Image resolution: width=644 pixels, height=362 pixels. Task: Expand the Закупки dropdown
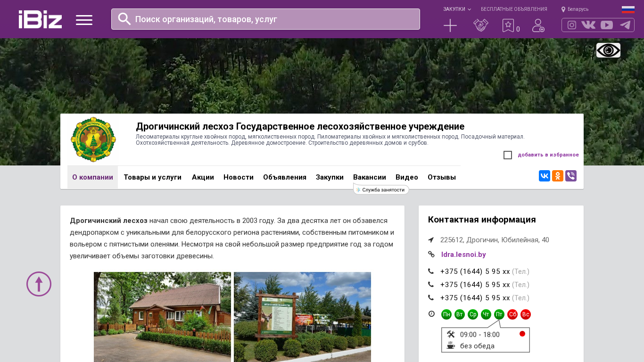coord(457,9)
